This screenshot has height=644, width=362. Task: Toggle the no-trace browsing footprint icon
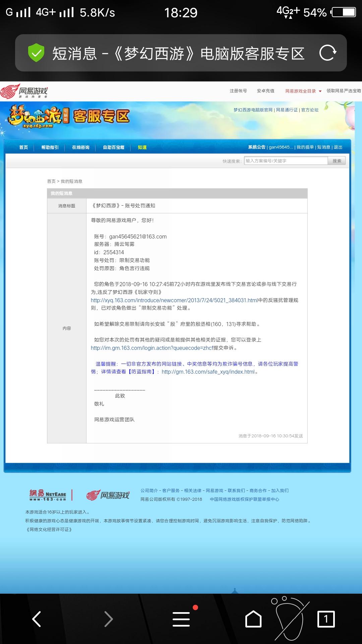coord(290,618)
